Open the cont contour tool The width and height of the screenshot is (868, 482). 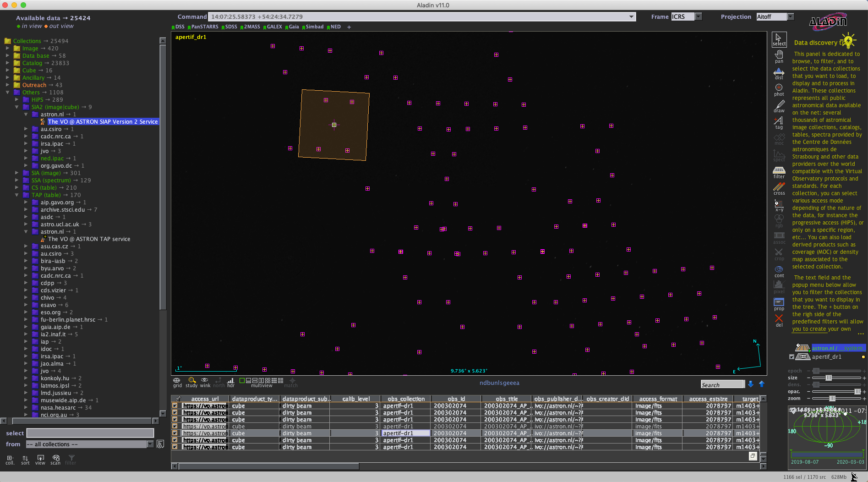tap(779, 271)
